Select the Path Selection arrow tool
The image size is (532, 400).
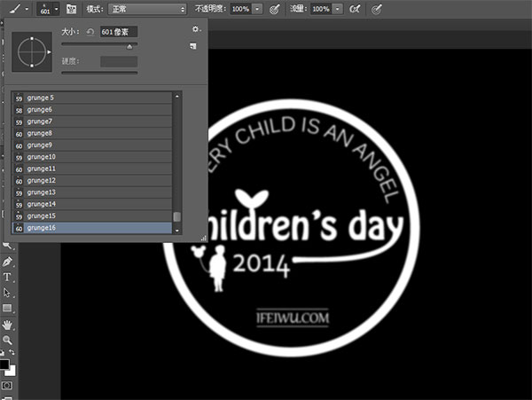(7, 293)
